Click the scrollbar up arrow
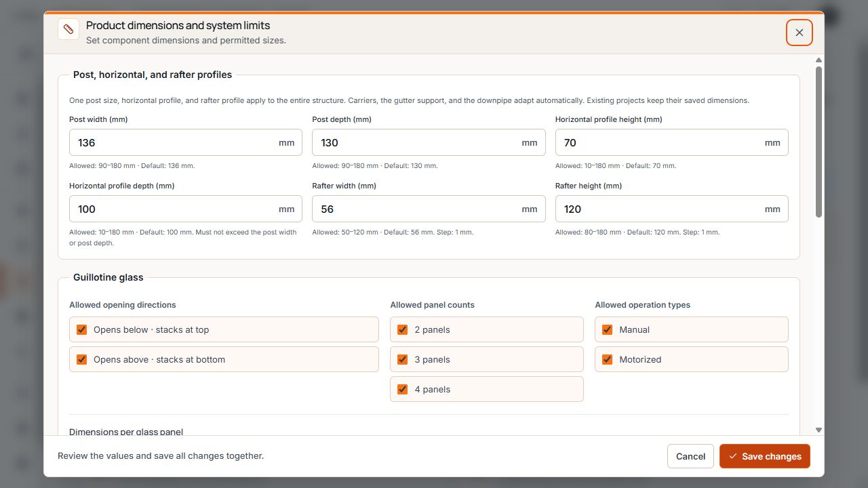This screenshot has height=488, width=868. point(818,60)
